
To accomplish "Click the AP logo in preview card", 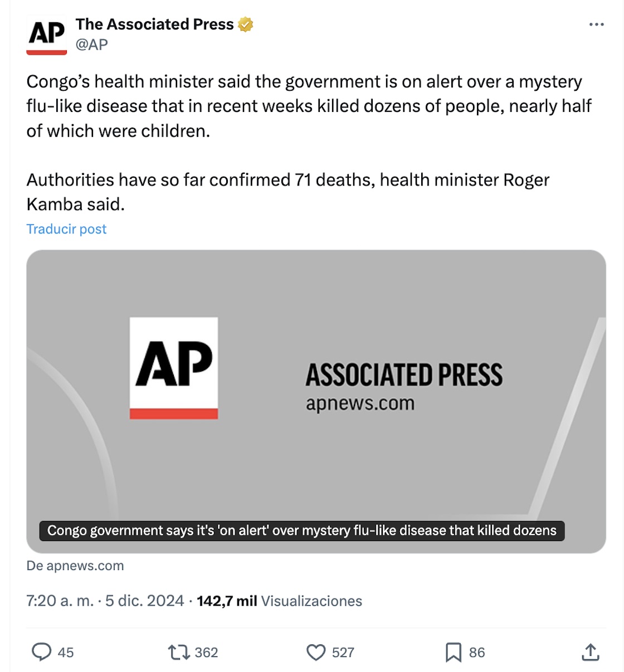I will click(174, 368).
